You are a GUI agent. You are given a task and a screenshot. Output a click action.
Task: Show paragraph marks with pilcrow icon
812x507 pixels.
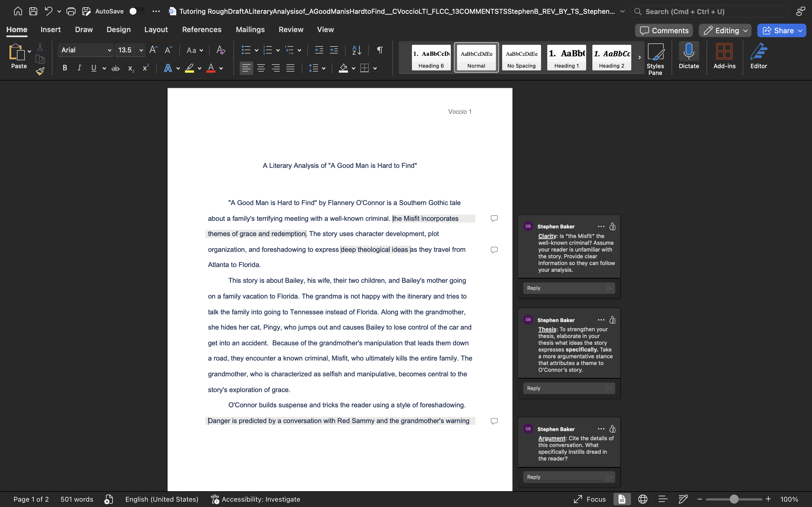click(380, 50)
